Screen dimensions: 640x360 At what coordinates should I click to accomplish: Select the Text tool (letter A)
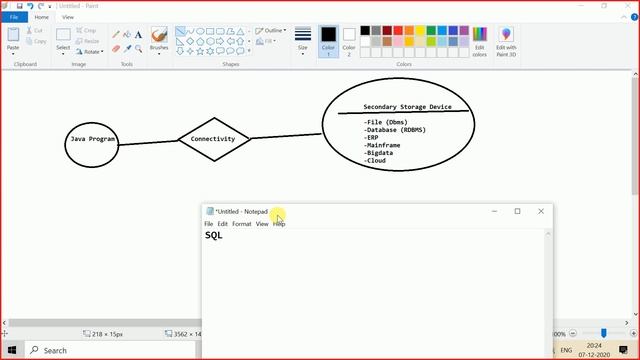pyautogui.click(x=138, y=35)
